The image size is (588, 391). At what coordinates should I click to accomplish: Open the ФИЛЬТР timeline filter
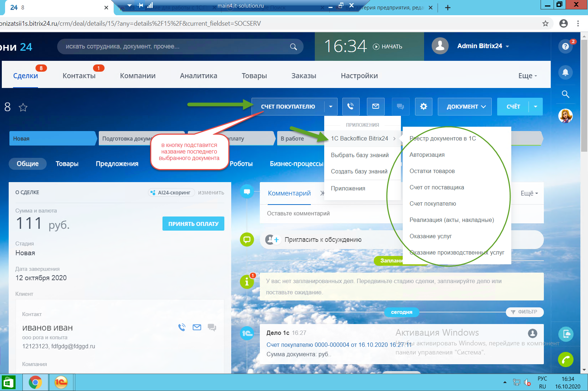[524, 312]
